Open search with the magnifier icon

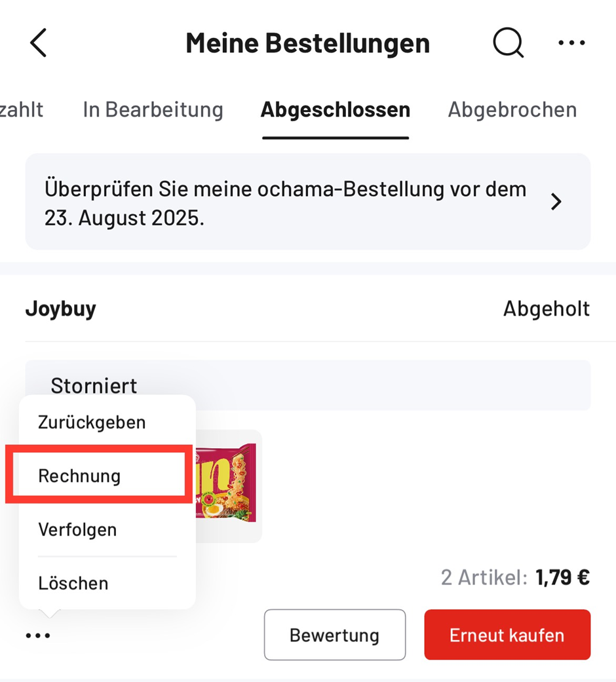click(x=508, y=43)
